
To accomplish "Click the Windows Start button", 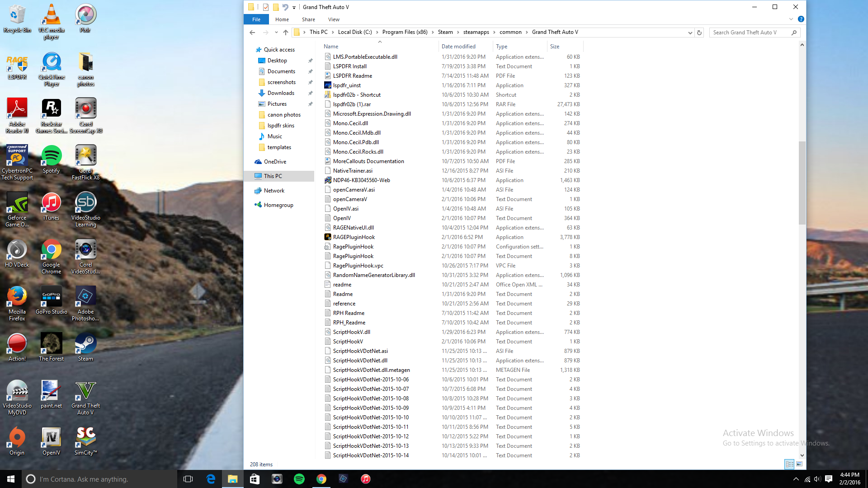I will pyautogui.click(x=11, y=479).
